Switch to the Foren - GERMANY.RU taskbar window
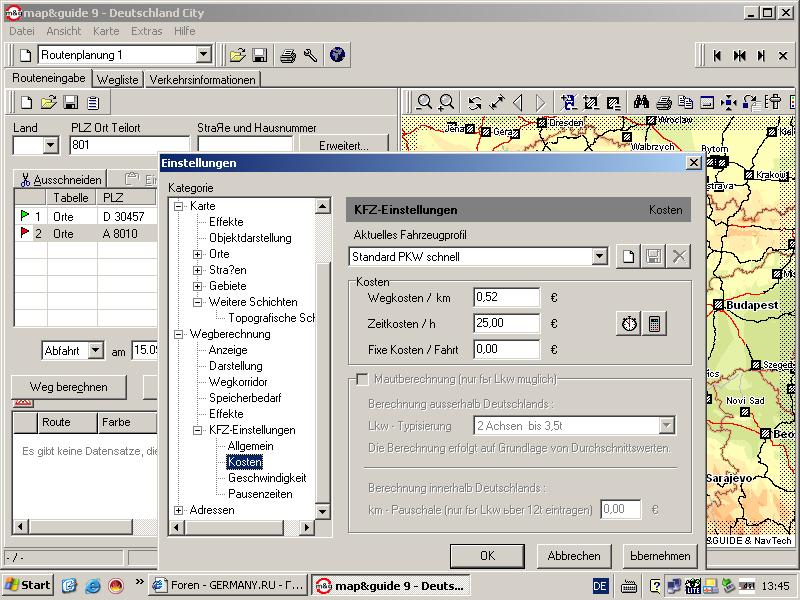Screen dimensions: 800x600 (229, 585)
